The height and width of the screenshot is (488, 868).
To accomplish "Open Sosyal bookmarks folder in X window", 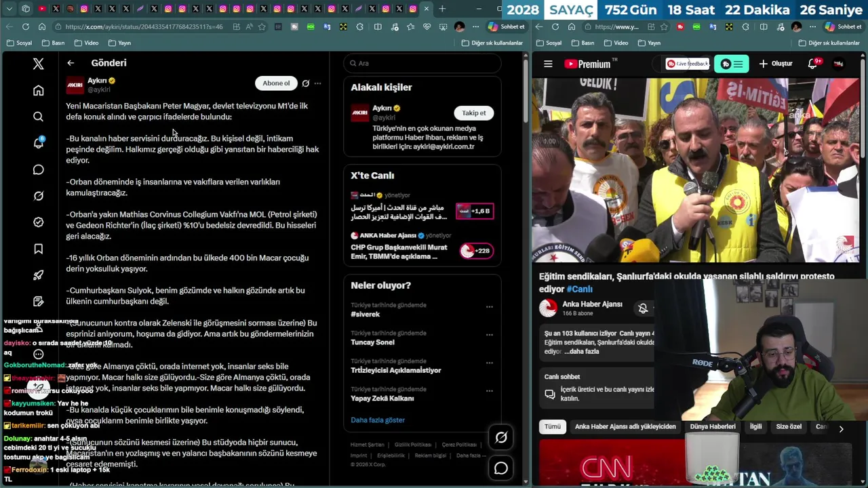I will [19, 43].
